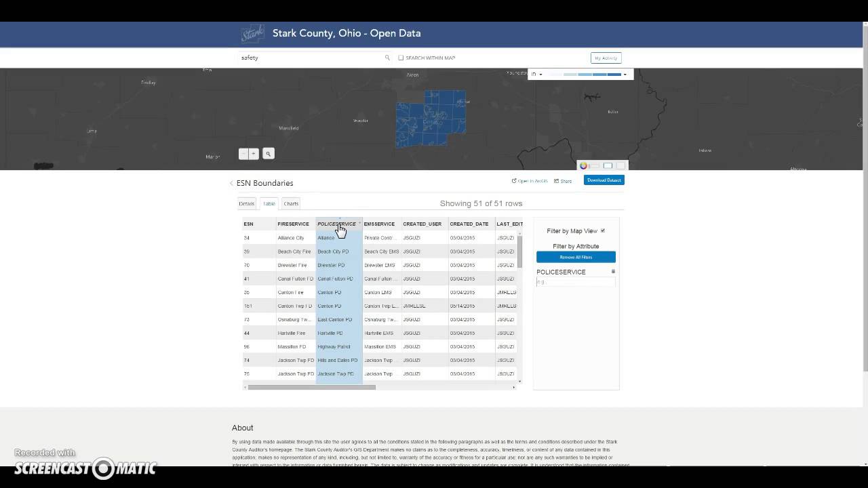Click the Osnaburg Tw... fire service cell
Image resolution: width=868 pixels, height=488 pixels.
point(294,319)
